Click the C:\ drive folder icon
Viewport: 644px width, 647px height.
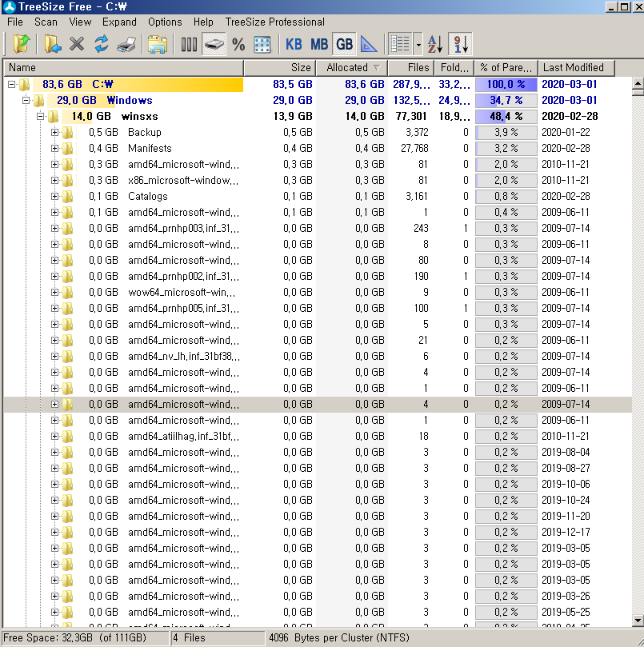click(x=25, y=84)
